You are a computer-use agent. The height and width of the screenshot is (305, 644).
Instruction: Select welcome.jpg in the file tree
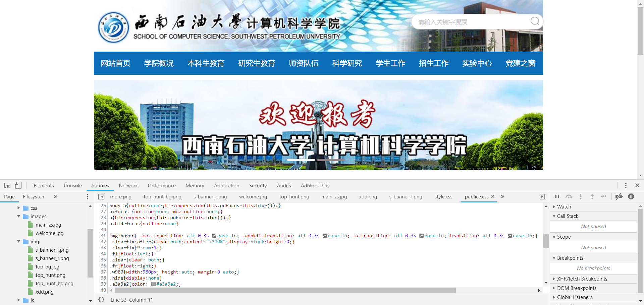(49, 233)
